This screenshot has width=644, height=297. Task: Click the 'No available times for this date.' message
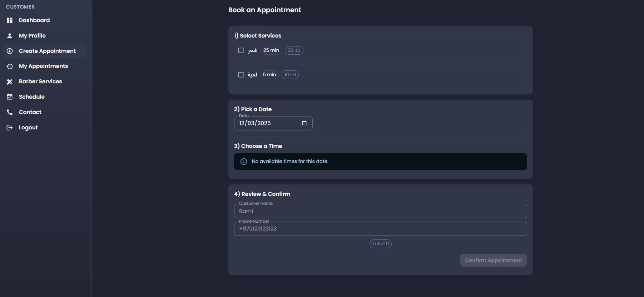pyautogui.click(x=290, y=162)
